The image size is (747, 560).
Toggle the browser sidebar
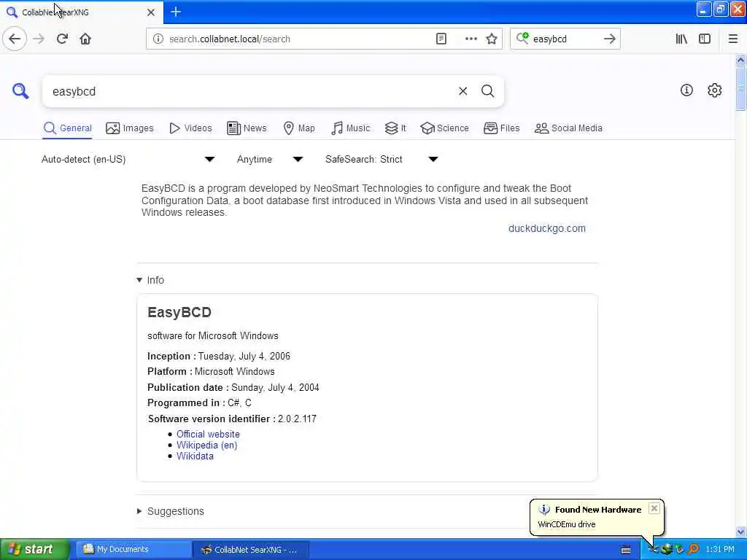point(705,39)
